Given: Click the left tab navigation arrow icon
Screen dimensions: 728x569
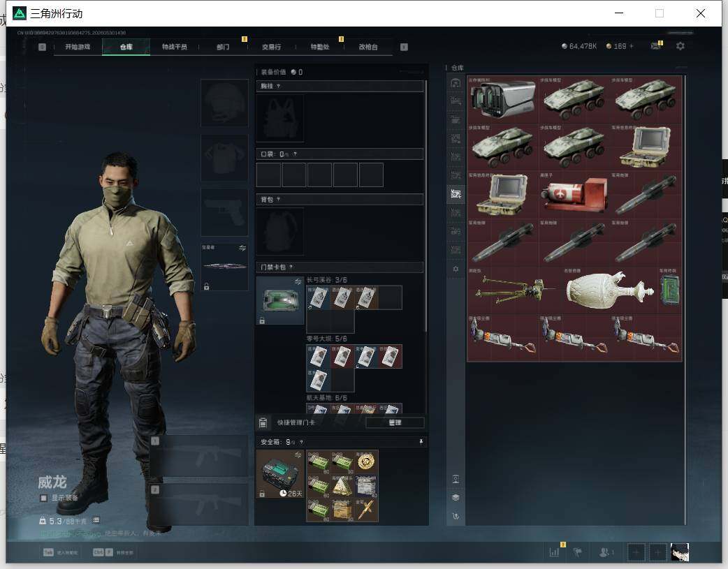Looking at the screenshot, I should [x=42, y=47].
